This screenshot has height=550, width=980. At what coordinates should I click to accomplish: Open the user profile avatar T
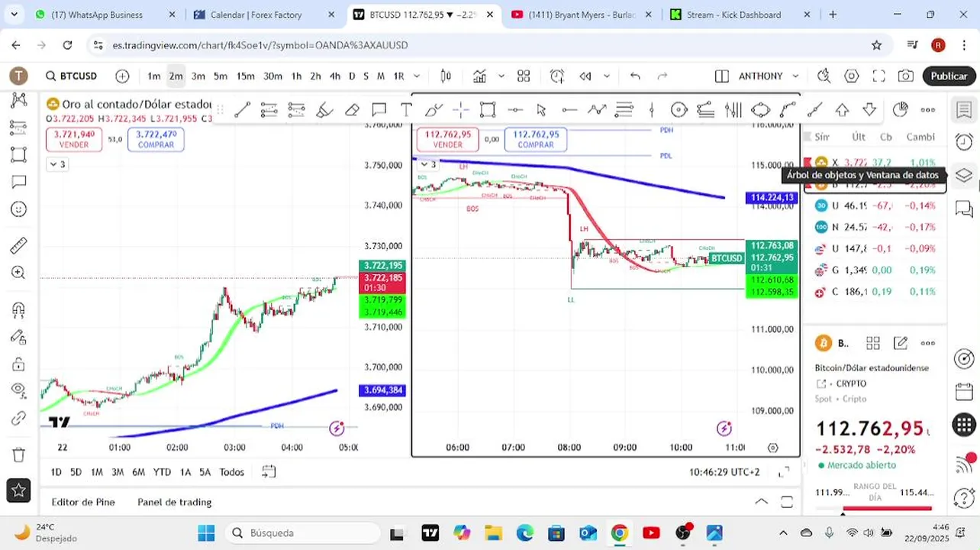pos(18,76)
